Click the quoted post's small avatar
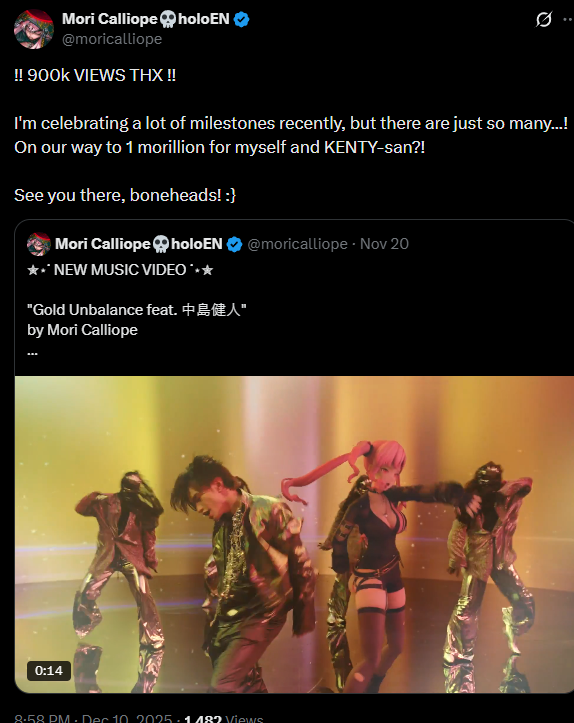The width and height of the screenshot is (574, 723). tap(39, 244)
